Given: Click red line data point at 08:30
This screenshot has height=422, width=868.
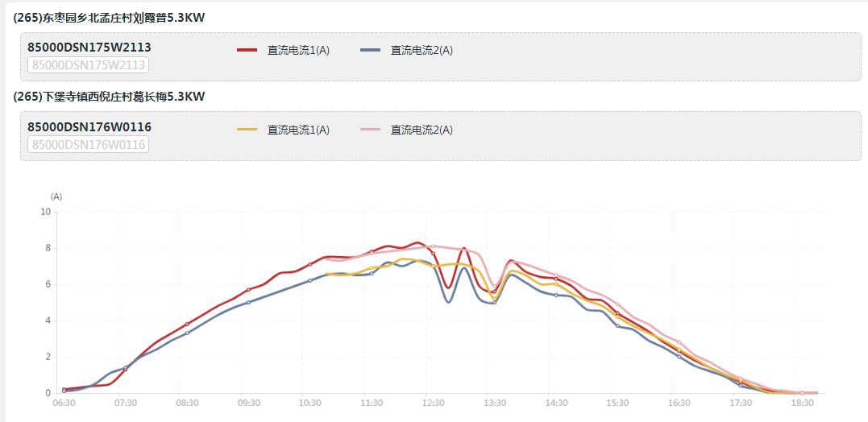Looking at the screenshot, I should point(187,324).
